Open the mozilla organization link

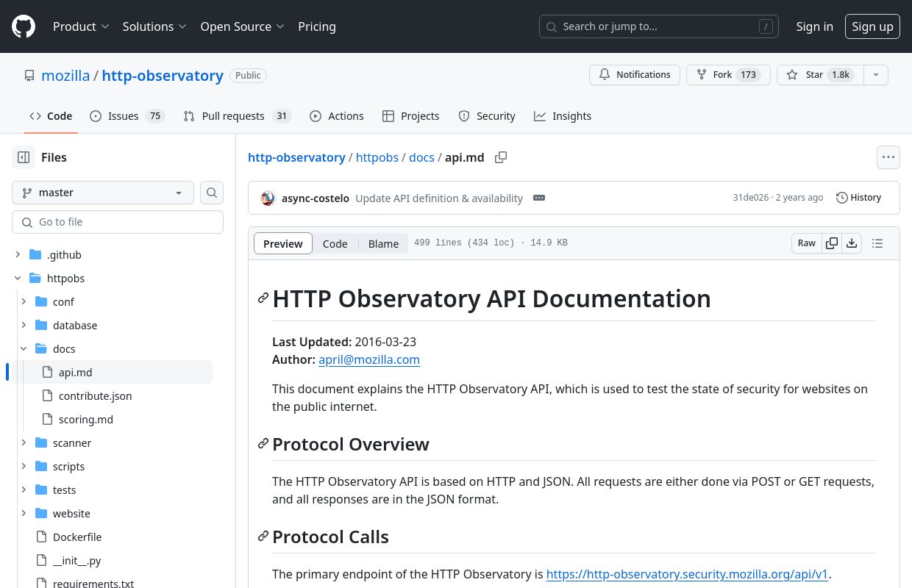(65, 76)
